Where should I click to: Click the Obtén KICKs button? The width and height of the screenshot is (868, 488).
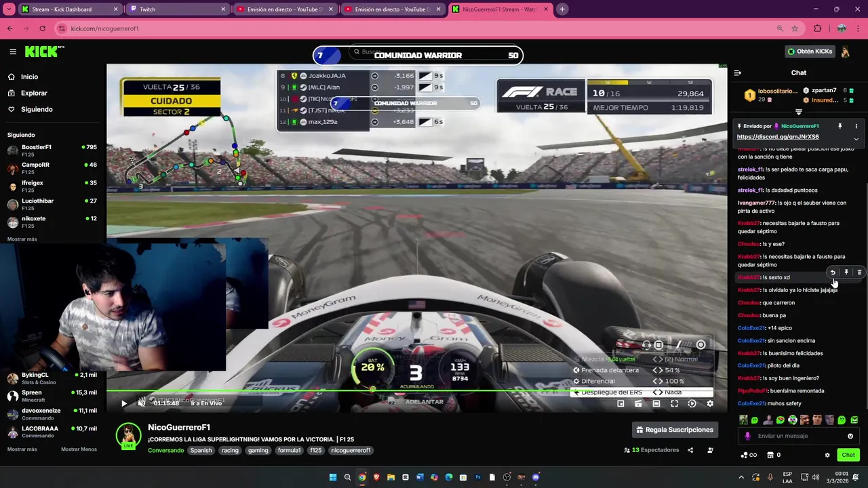point(809,52)
